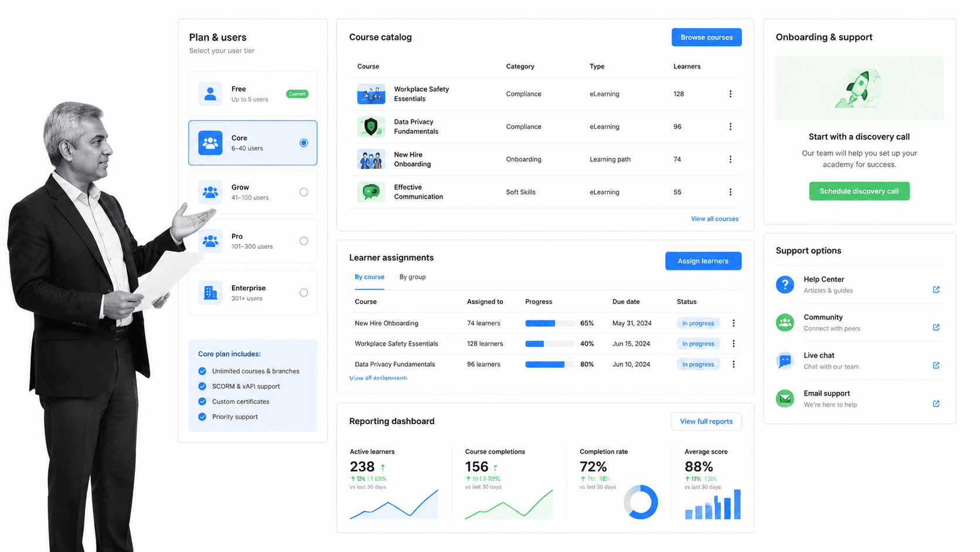Click In progress status for New Hire Onboarding
This screenshot has height=552, width=980.
(x=698, y=323)
